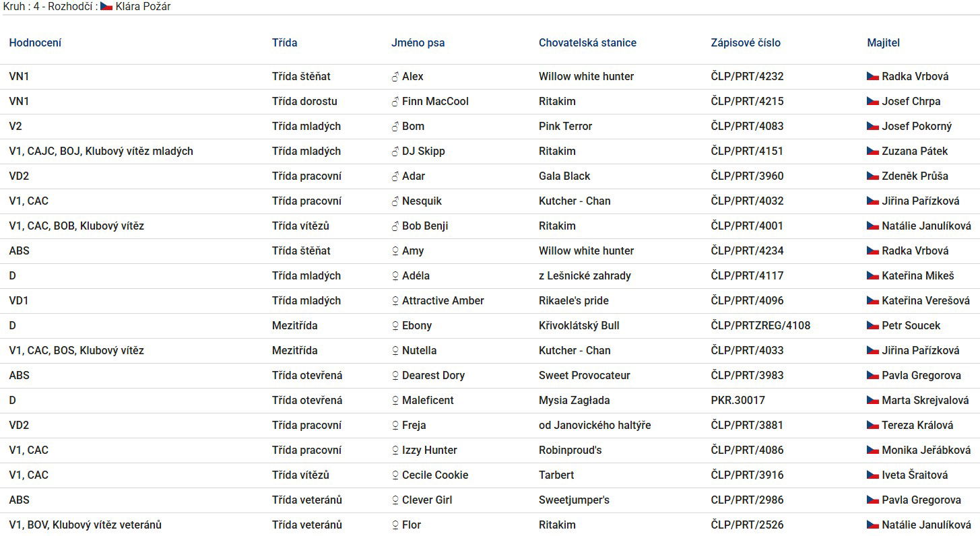This screenshot has width=980, height=536.
Task: Click the flag icon beside Marta Skrejvalová
Action: (873, 401)
